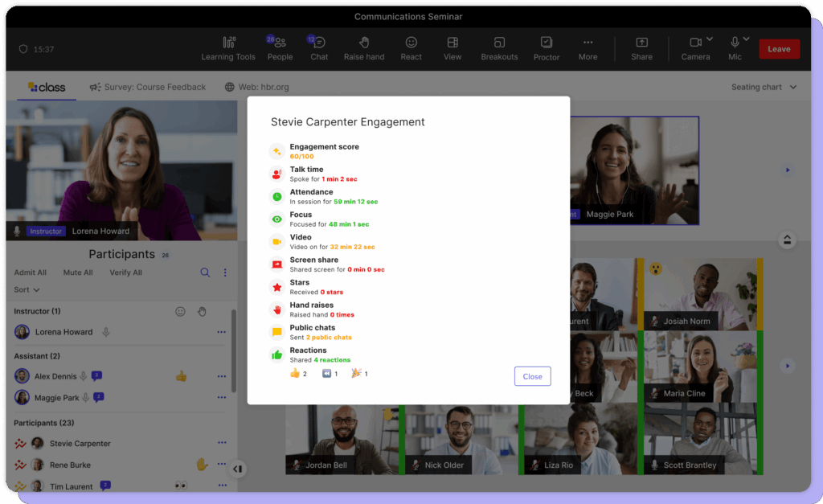This screenshot has width=823, height=504.
Task: Close the Stevie Carpenter Engagement dialog
Action: pyautogui.click(x=532, y=376)
